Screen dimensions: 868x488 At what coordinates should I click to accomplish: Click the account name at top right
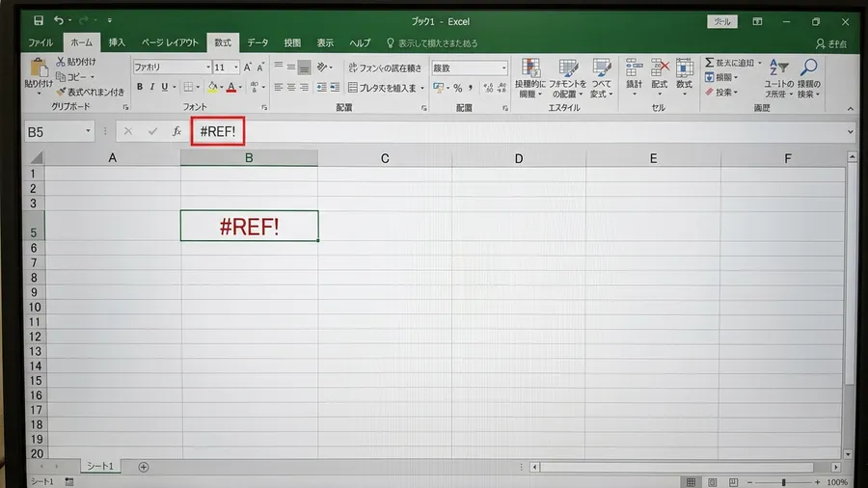click(x=831, y=43)
